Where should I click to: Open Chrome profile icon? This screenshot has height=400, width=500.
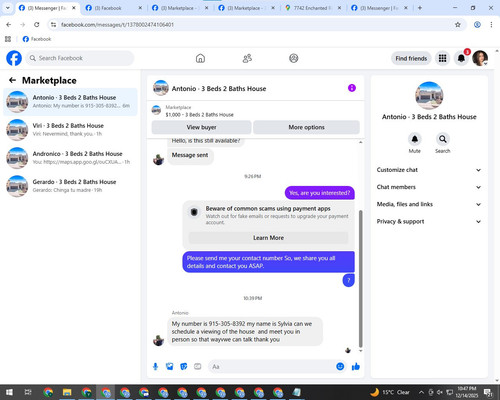click(x=477, y=24)
